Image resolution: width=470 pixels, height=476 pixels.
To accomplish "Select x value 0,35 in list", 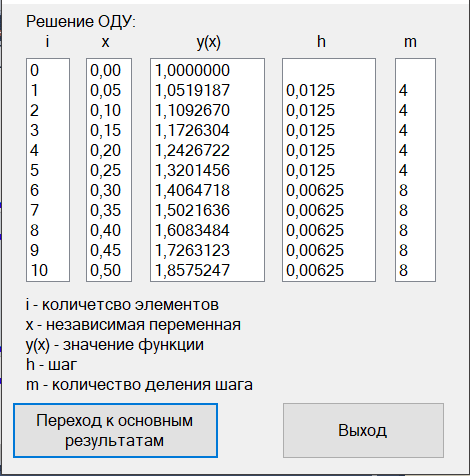I will [x=105, y=210].
